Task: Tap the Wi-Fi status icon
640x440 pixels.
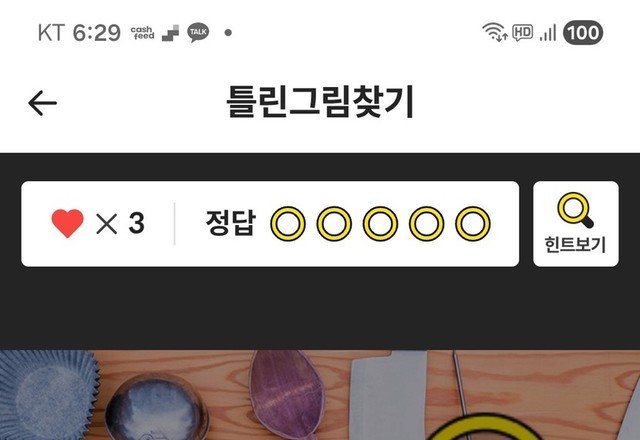Action: pos(495,32)
